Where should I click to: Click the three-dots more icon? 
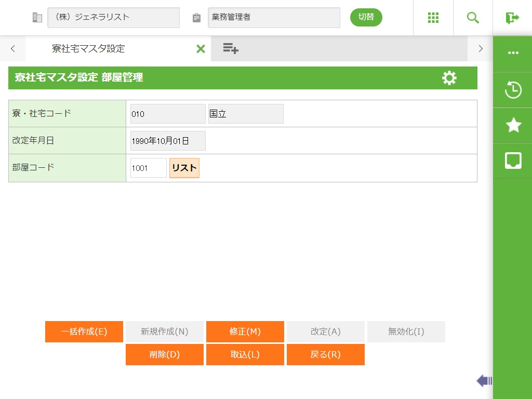(x=513, y=53)
